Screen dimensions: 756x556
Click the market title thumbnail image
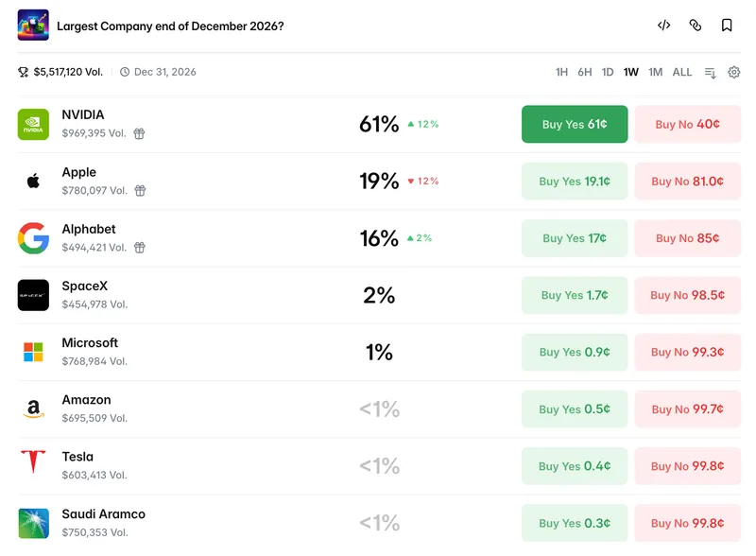pos(33,25)
